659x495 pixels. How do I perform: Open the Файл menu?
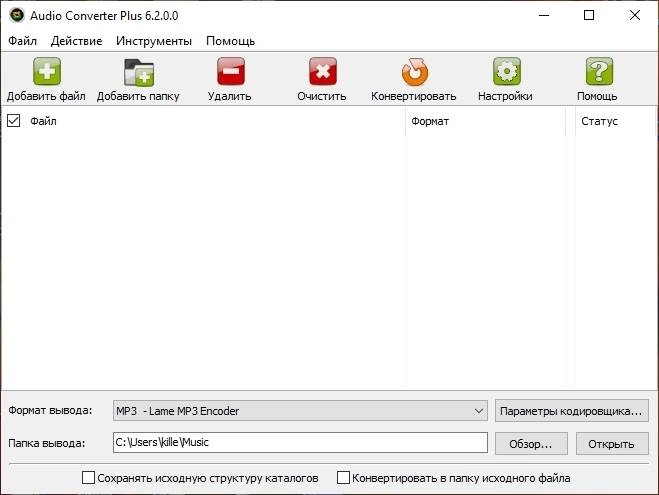[x=23, y=41]
